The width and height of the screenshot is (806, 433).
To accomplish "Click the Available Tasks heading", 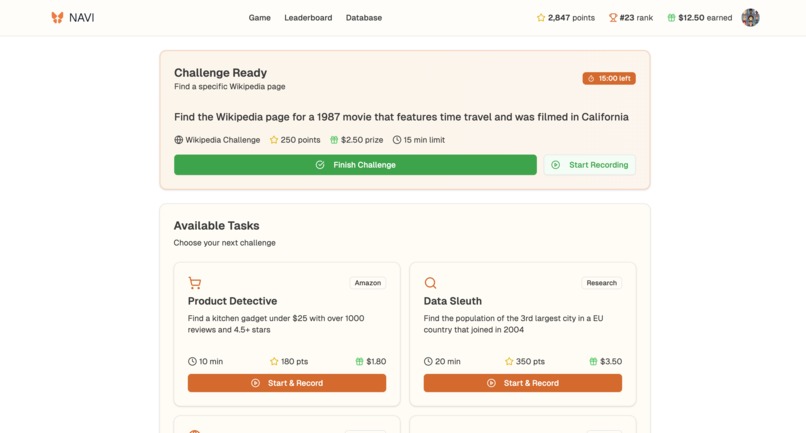I will point(216,226).
